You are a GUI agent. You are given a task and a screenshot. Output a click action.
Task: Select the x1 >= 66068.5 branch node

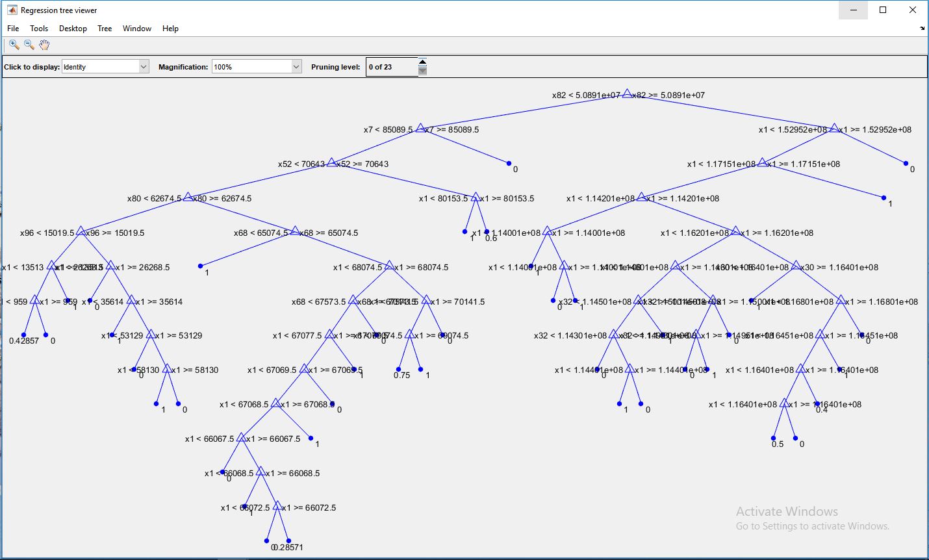[x=261, y=472]
